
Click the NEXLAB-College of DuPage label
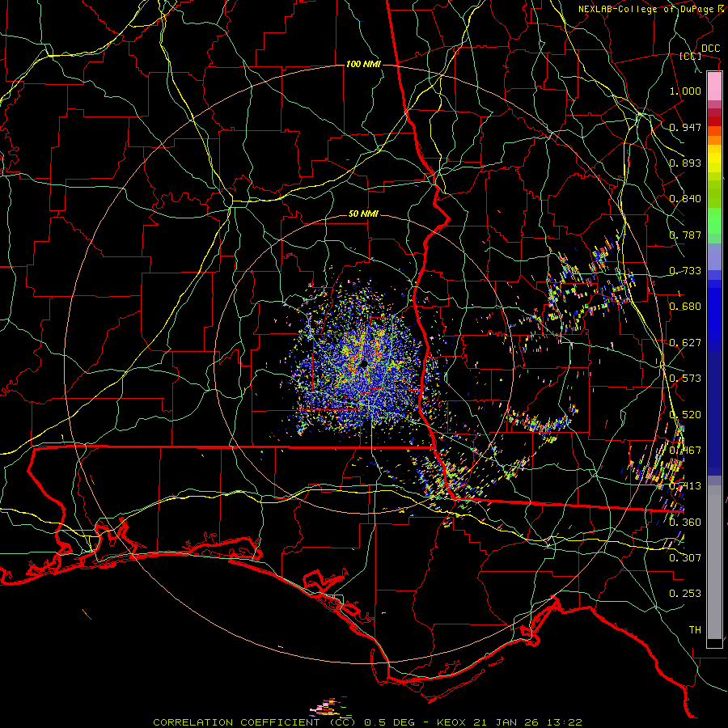[645, 9]
